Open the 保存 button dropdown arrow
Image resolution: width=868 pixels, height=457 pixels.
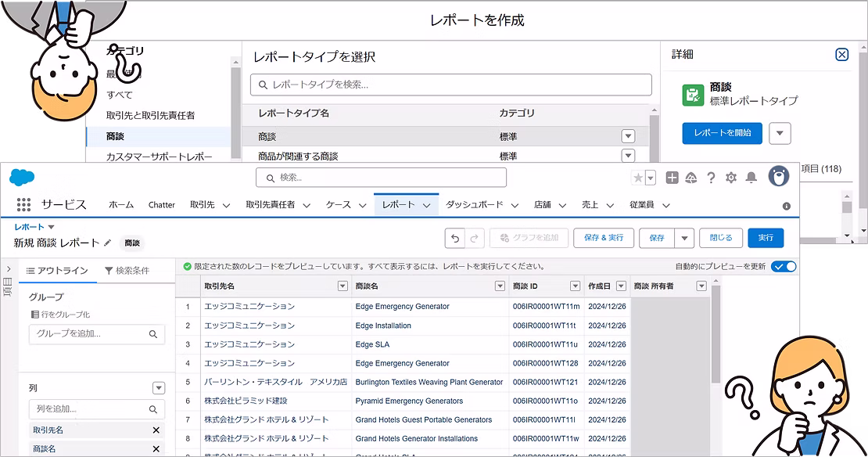pos(684,238)
